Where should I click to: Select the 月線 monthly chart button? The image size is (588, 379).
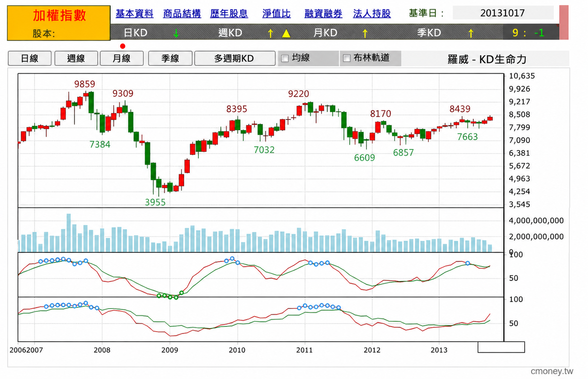pyautogui.click(x=122, y=58)
